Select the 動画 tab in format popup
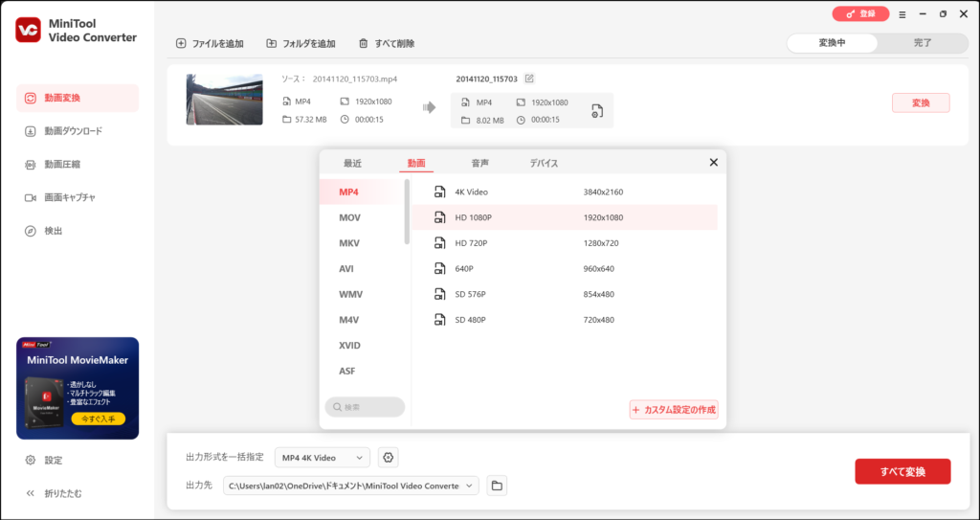The width and height of the screenshot is (980, 520). coord(416,164)
